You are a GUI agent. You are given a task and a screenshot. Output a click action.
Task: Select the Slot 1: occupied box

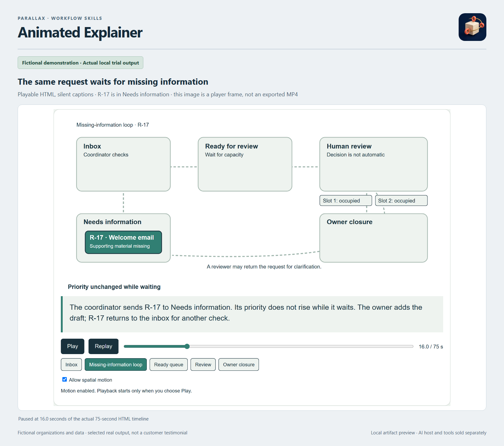(346, 200)
